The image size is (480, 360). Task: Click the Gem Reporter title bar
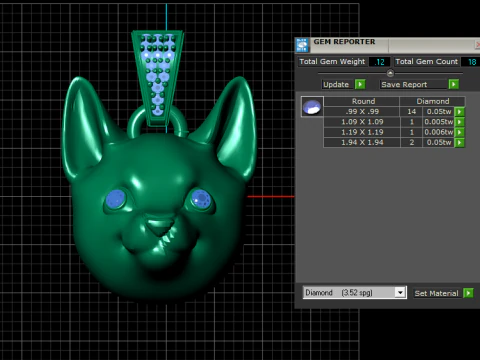tap(387, 45)
